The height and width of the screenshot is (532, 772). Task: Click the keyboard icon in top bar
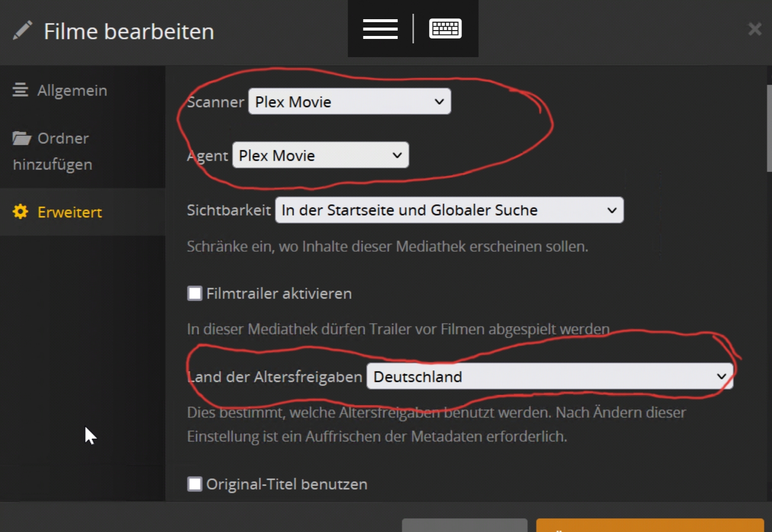coord(445,29)
